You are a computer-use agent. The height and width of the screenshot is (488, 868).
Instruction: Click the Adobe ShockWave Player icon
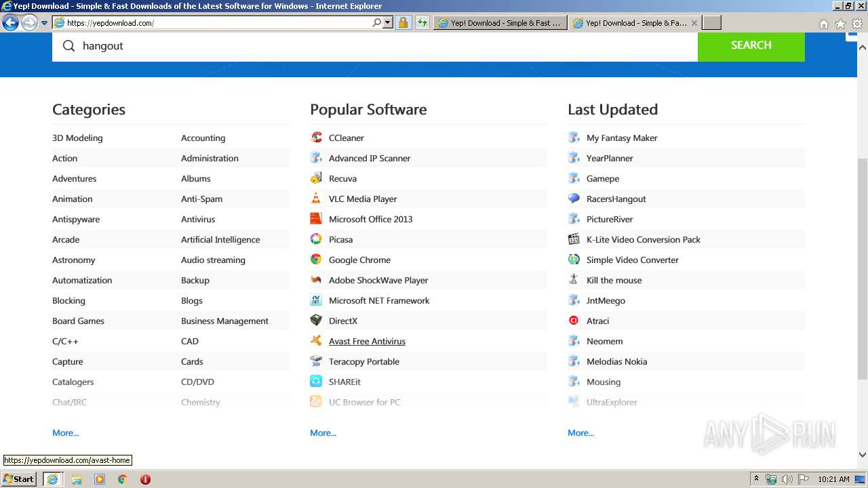click(316, 280)
